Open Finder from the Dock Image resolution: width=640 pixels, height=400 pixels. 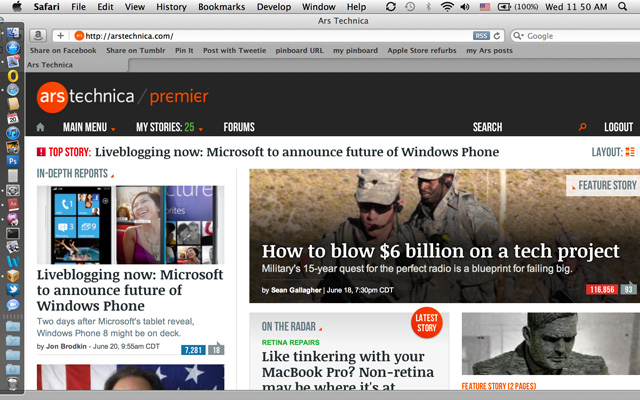click(x=13, y=33)
